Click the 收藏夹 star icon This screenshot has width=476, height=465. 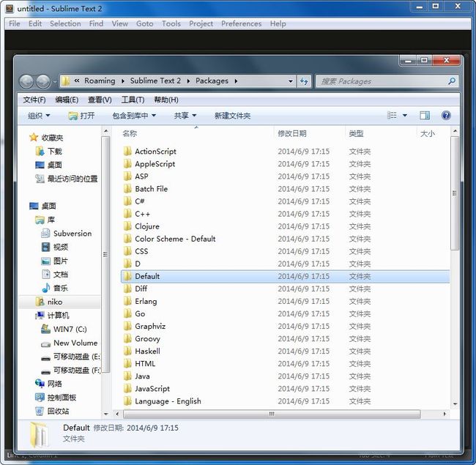(34, 138)
